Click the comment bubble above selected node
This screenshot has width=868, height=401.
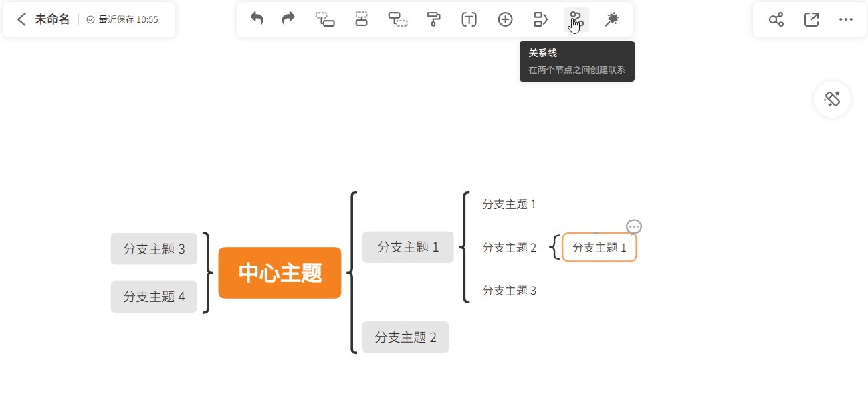coord(634,226)
